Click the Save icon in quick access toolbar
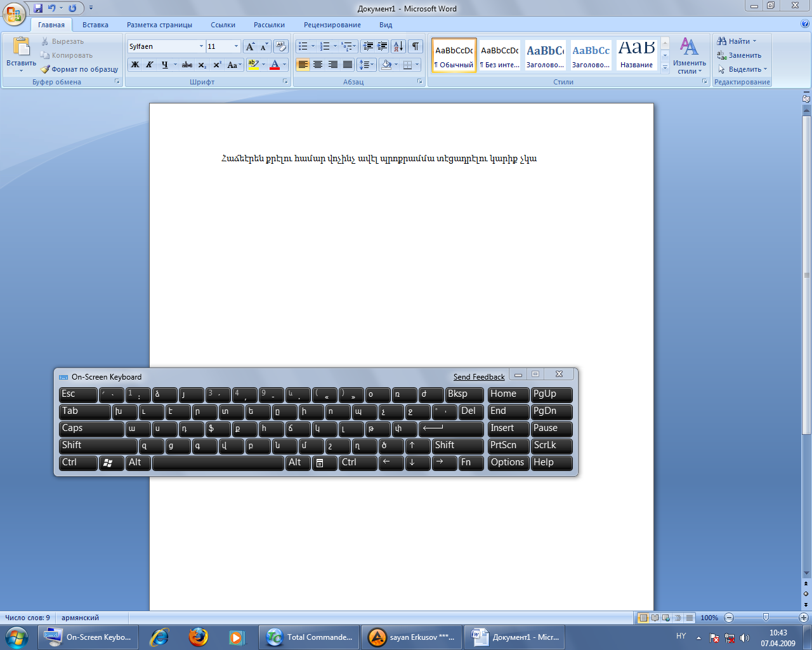The height and width of the screenshot is (650, 812). tap(38, 8)
